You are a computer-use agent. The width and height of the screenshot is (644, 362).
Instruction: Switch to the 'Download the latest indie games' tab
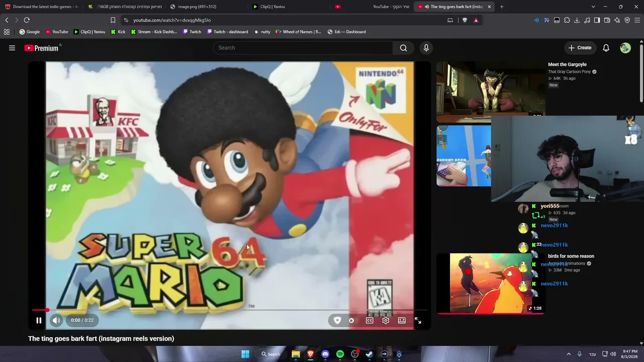(41, 7)
